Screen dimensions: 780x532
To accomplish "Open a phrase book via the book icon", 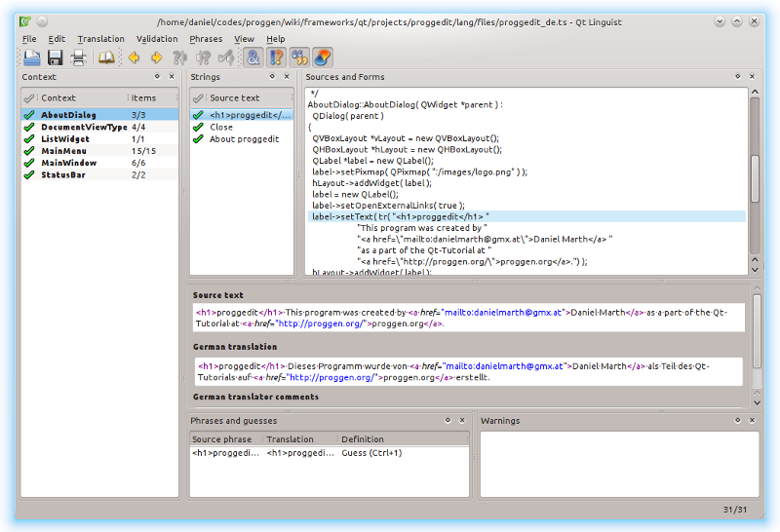I will click(106, 57).
